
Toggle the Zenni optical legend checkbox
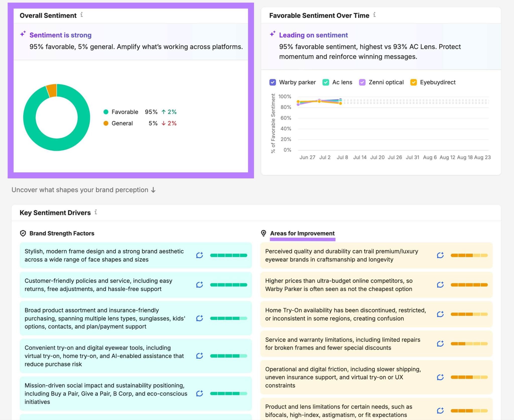[362, 82]
